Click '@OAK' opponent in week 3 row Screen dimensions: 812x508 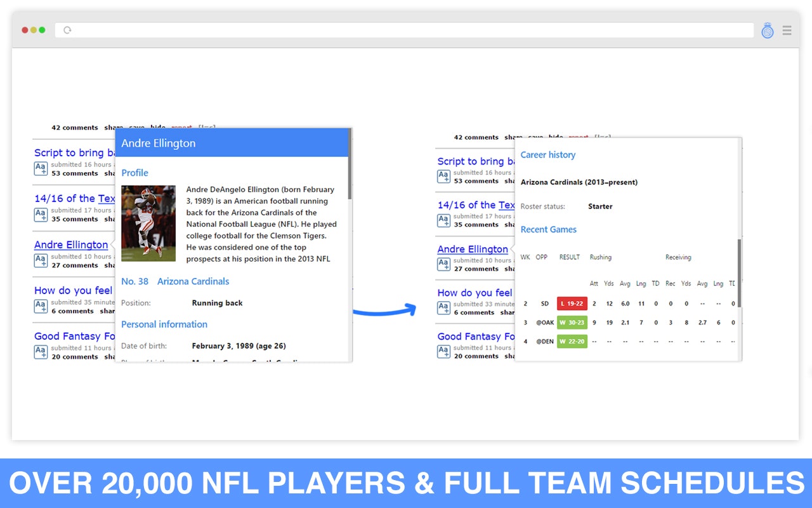coord(545,323)
